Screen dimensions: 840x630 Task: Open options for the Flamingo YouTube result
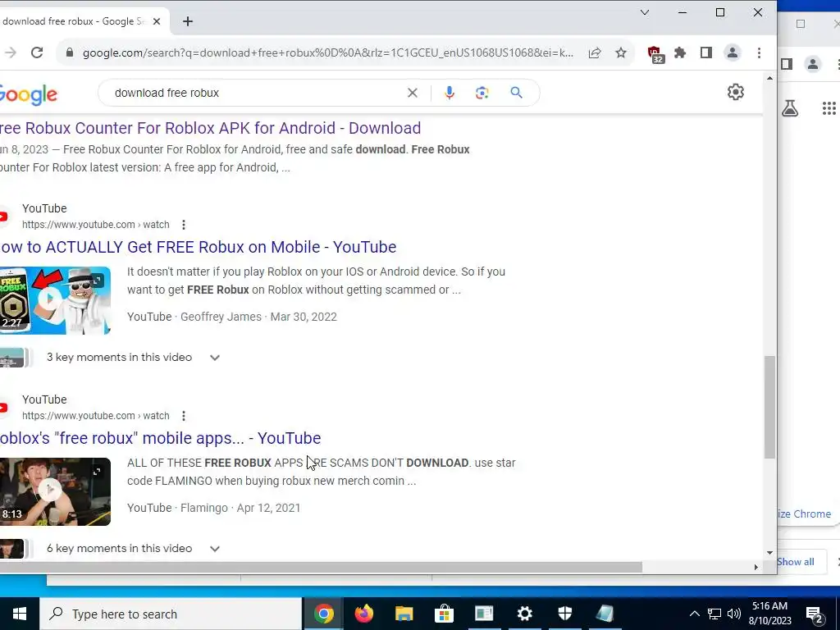pyautogui.click(x=184, y=416)
